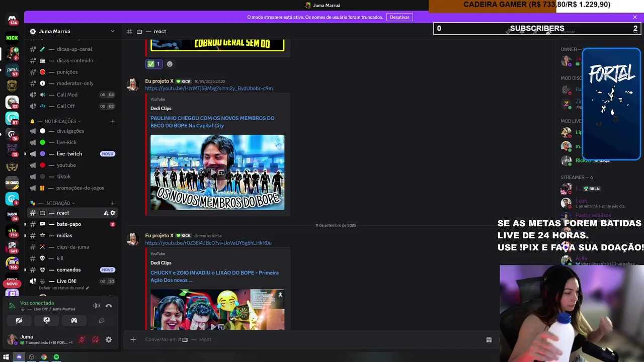Open Discord direct messages home icon
Screen dimensions: 644x362
12,20
